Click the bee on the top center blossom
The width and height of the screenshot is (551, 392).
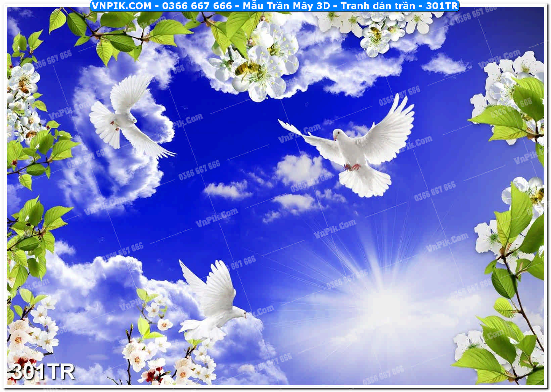[x=246, y=68]
